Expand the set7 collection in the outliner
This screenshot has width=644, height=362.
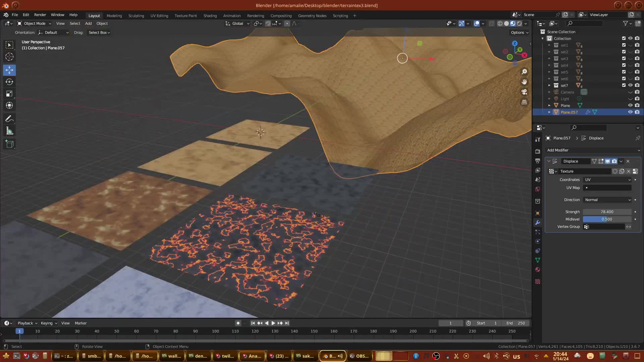(549, 85)
